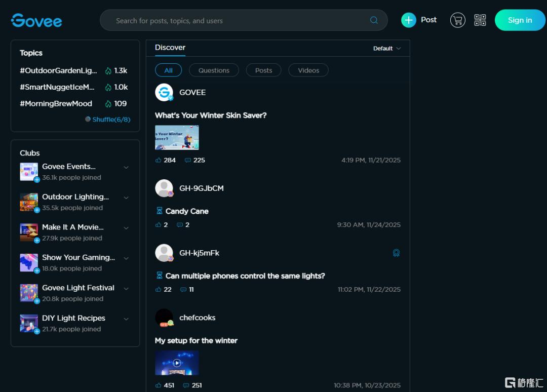Click the badge icon on GH-kj5mFk post
This screenshot has width=547, height=392.
(396, 253)
